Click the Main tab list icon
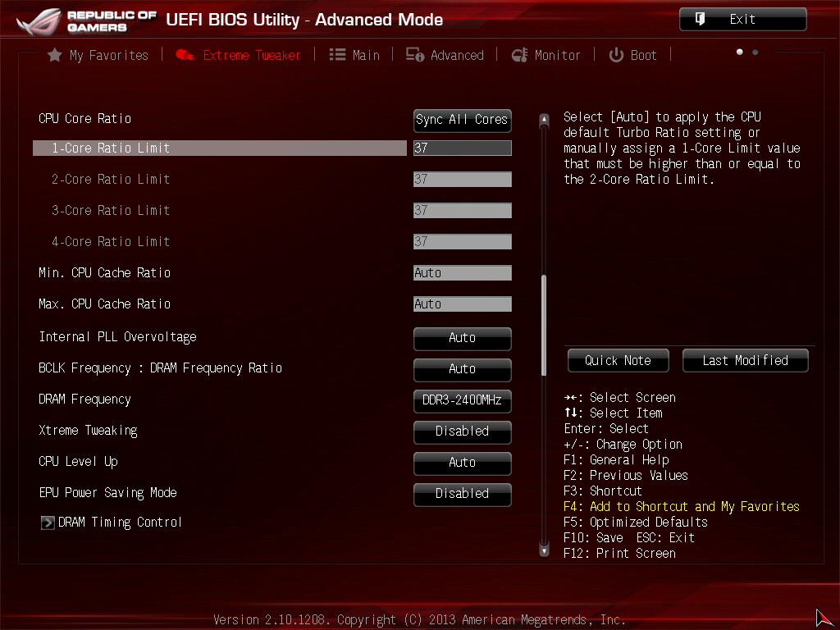Viewport: 840px width, 630px height. click(x=337, y=55)
